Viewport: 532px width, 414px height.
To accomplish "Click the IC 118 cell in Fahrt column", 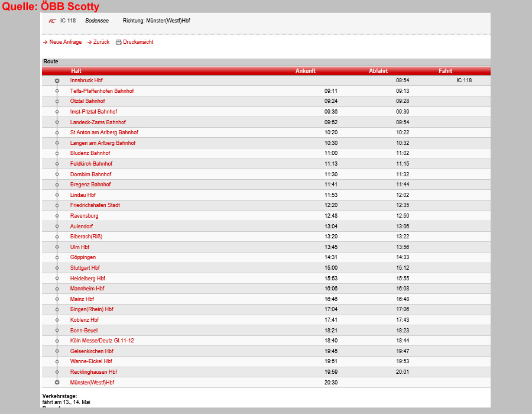I will [x=464, y=80].
